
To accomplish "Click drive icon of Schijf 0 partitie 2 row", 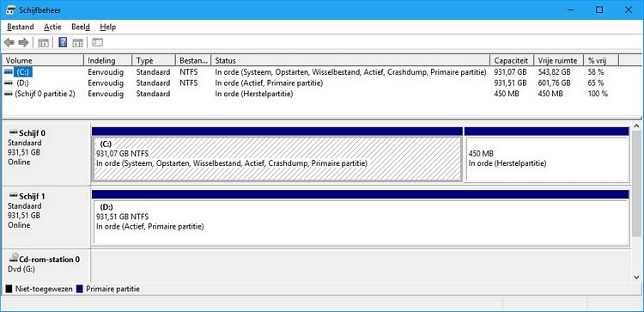I will 9,94.
